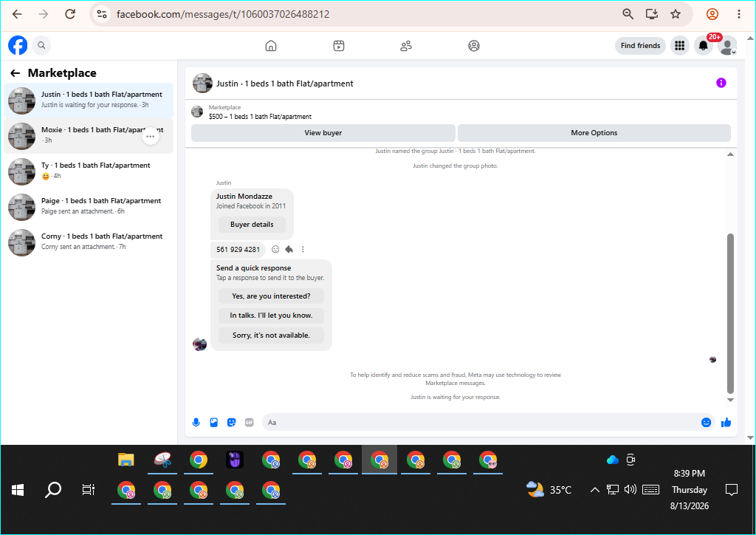Reload the page

pos(70,14)
